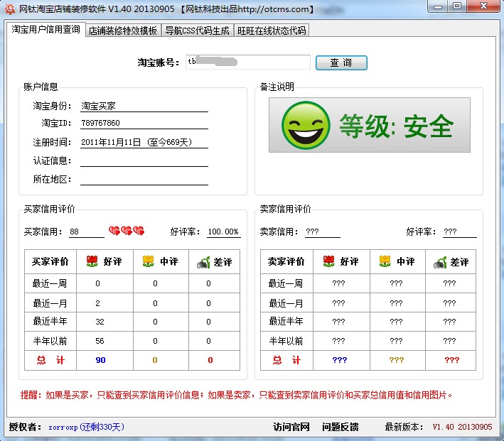Click the 注册时间 value 2011年11月11日

click(x=111, y=142)
